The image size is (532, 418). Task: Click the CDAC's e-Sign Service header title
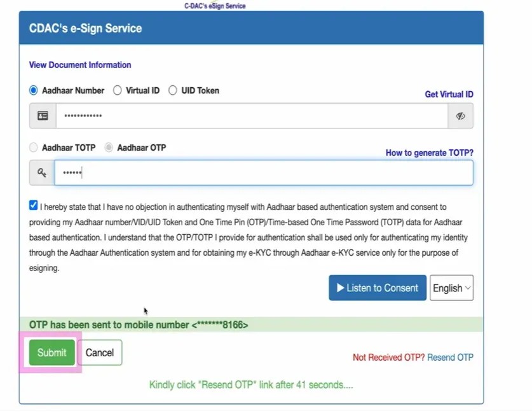click(x=86, y=28)
